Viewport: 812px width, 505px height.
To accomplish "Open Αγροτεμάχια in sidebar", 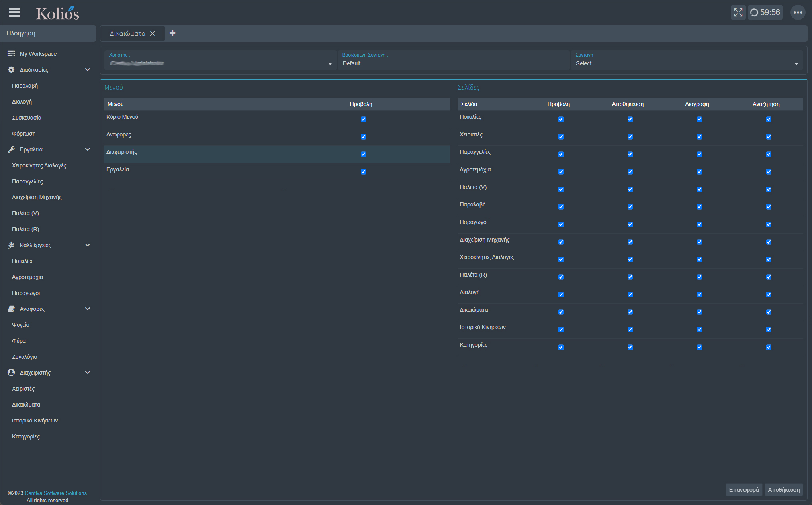I will [x=27, y=277].
